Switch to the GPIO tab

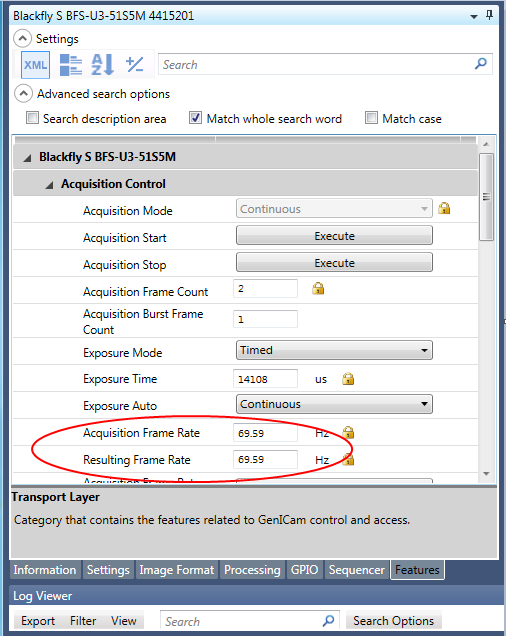click(304, 570)
